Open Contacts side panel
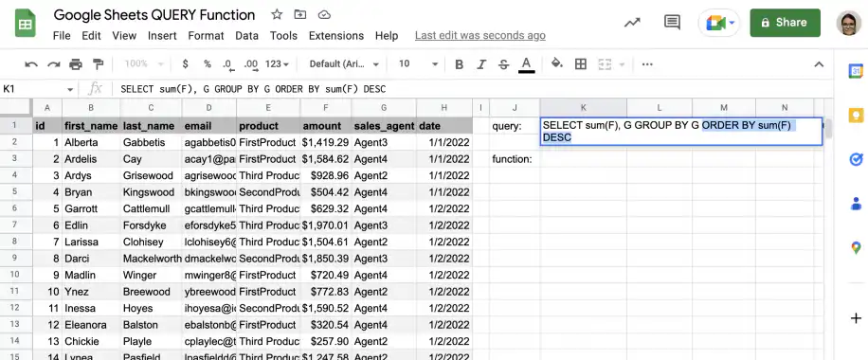This screenshot has width=868, height=360. [856, 204]
